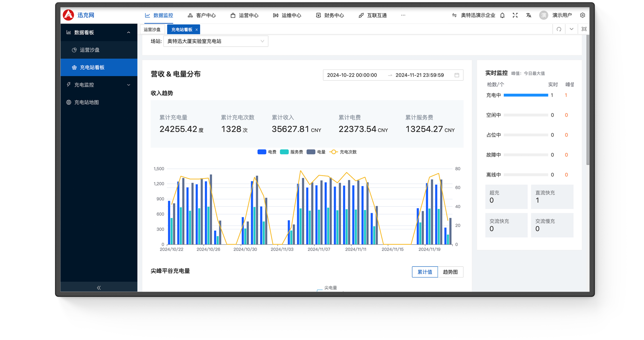Click the notification bell icon
The width and height of the screenshot is (644, 340).
502,15
